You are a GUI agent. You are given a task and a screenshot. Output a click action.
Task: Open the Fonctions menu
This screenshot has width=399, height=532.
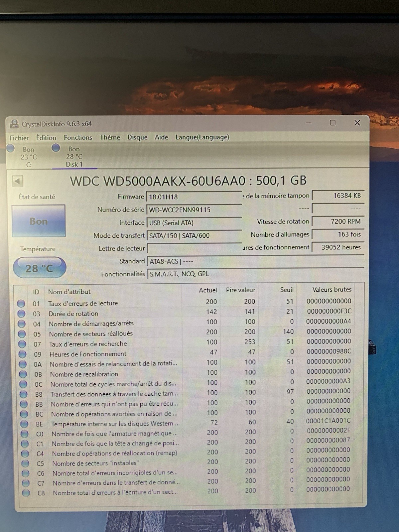(x=78, y=137)
